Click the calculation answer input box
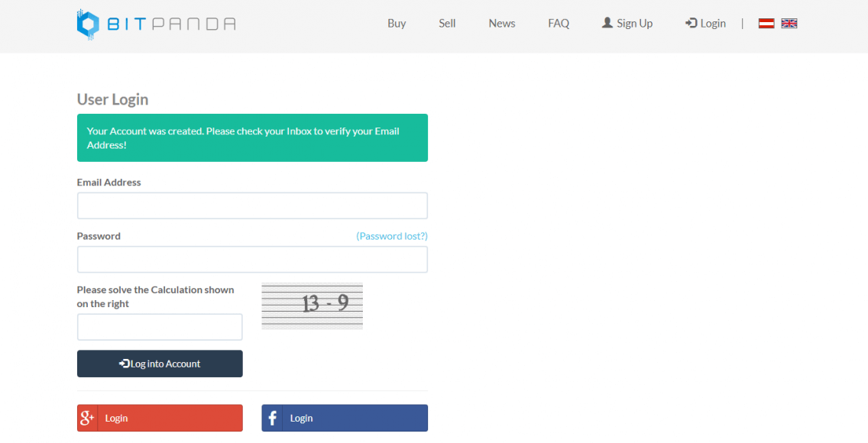 pyautogui.click(x=160, y=327)
